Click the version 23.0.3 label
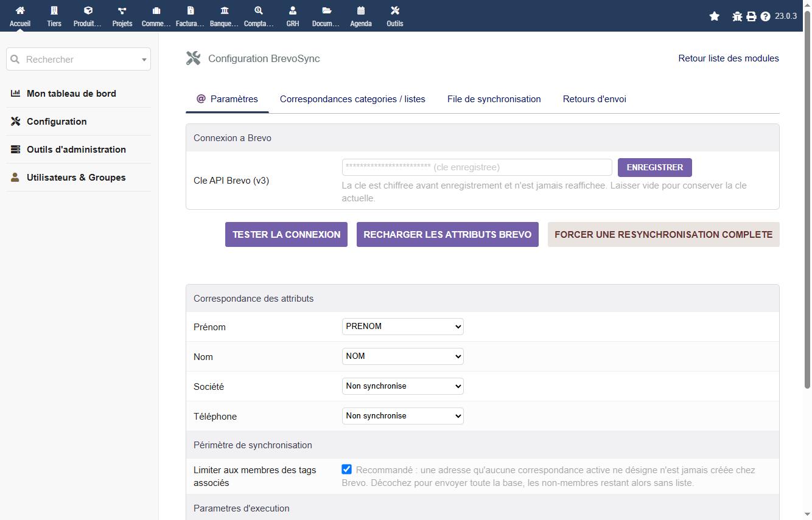 785,16
